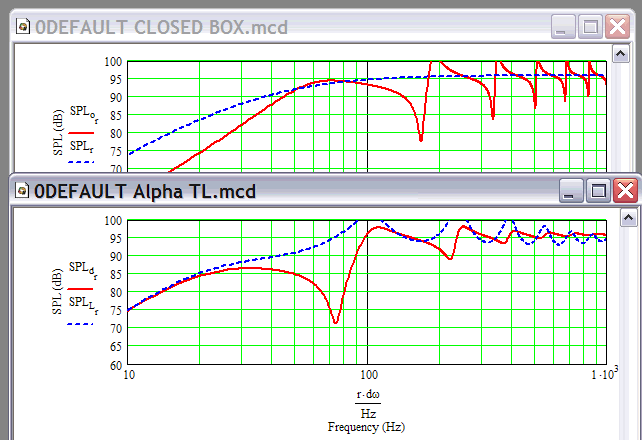Click the SPL (dB) y-axis label in the Closed Box plot
This screenshot has width=642, height=440.
(58, 132)
